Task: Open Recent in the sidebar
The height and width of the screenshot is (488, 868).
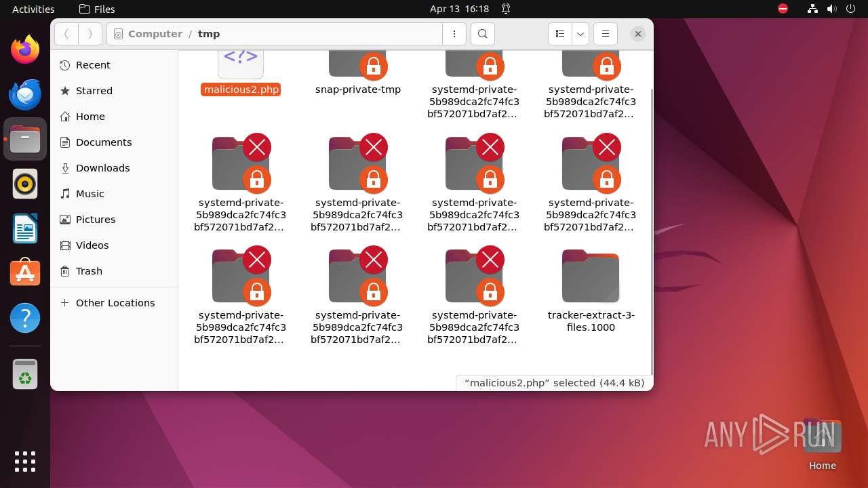Action: (x=114, y=65)
